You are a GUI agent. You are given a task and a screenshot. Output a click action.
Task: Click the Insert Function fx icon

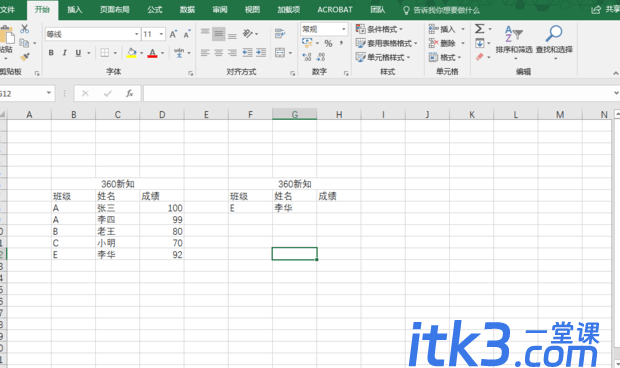click(129, 93)
